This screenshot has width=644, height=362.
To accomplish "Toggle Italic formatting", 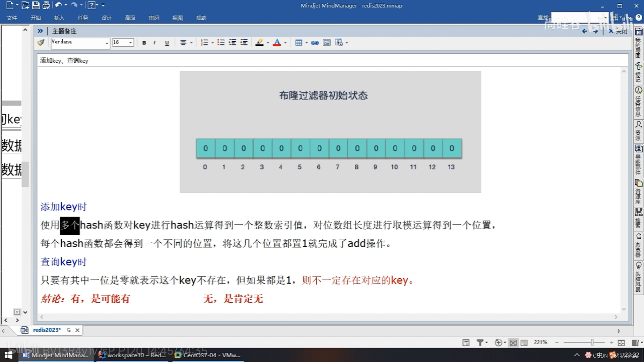I will coord(155,43).
